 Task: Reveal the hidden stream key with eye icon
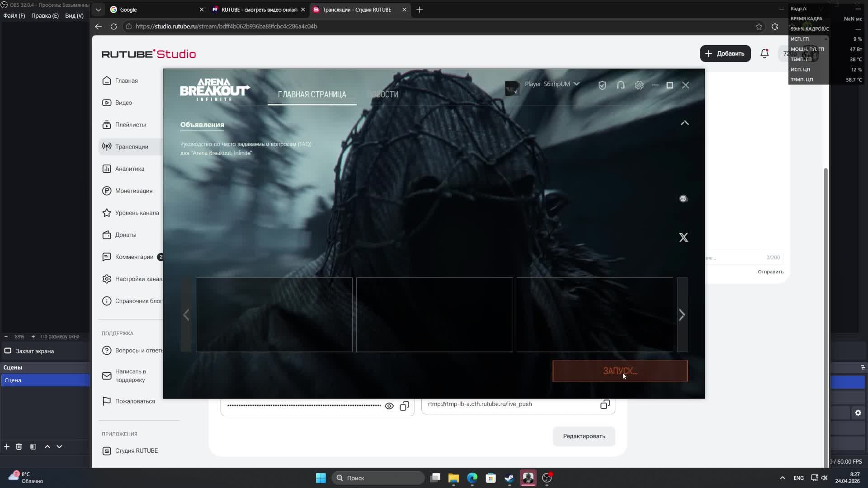coord(389,406)
